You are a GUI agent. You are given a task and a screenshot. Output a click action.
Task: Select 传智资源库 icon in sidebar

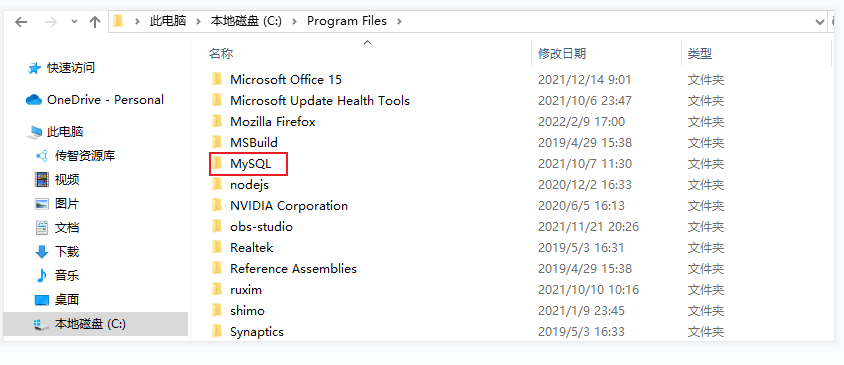[41, 156]
